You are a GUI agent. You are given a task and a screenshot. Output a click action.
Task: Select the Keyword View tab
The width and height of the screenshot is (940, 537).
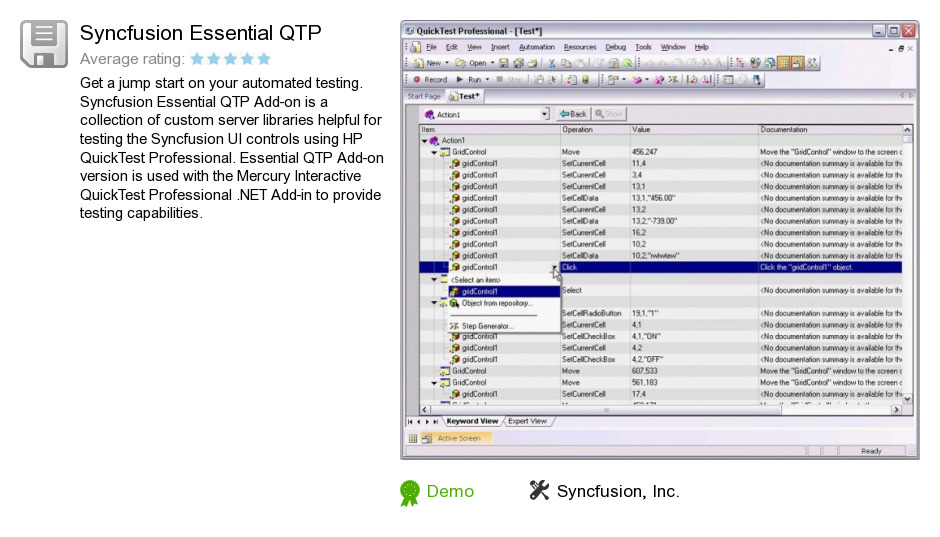click(x=472, y=421)
